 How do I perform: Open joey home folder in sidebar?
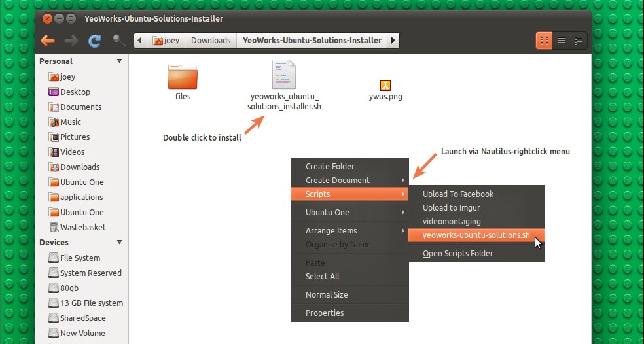(62, 77)
